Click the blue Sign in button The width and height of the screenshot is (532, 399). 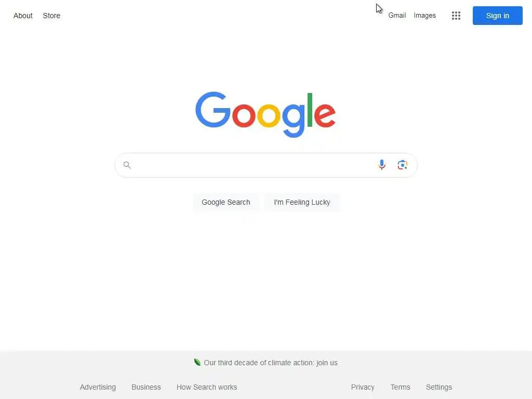pos(497,16)
